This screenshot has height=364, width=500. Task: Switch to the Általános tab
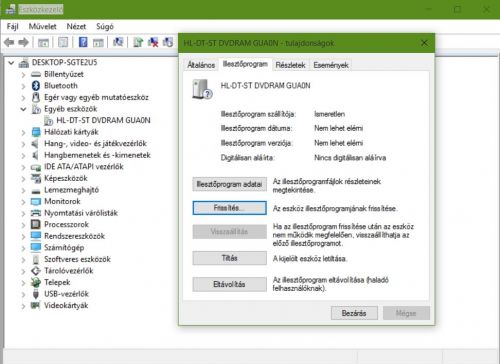[201, 65]
